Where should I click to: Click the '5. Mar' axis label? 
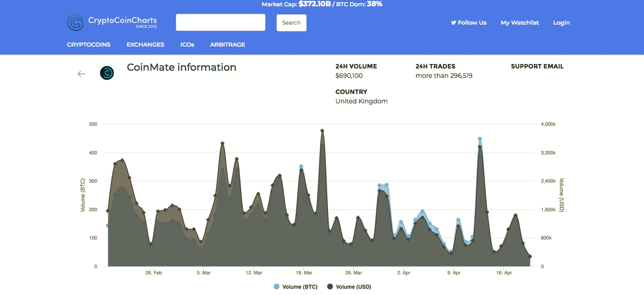click(204, 273)
